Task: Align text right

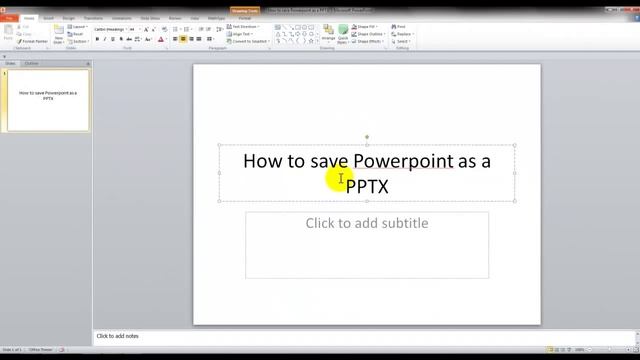Action: point(191,39)
